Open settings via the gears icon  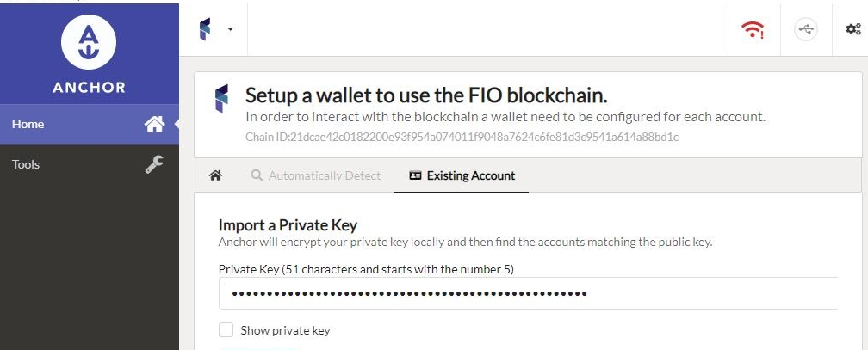coord(853,29)
